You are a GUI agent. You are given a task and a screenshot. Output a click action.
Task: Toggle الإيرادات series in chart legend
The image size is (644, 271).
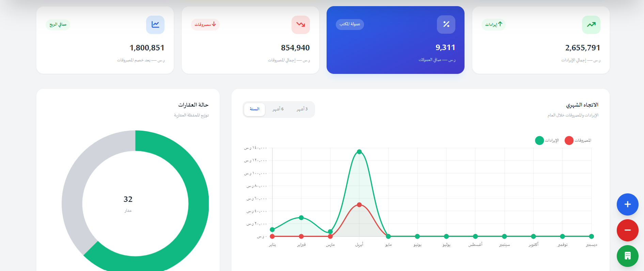[547, 140]
